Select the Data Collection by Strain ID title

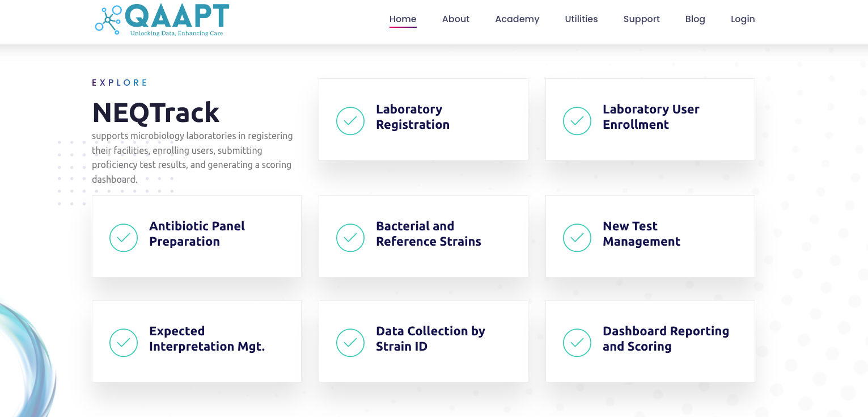(430, 339)
